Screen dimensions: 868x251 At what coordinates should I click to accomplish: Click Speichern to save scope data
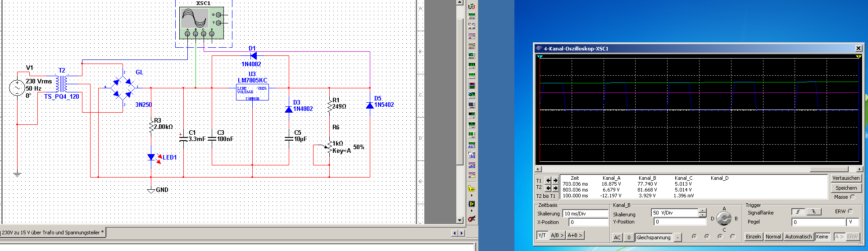(846, 188)
